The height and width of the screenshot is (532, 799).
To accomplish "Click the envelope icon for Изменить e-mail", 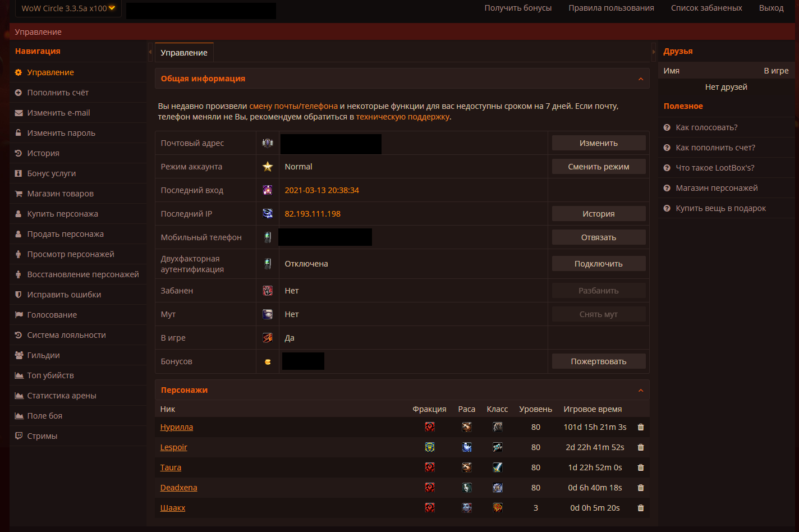I will coord(19,113).
